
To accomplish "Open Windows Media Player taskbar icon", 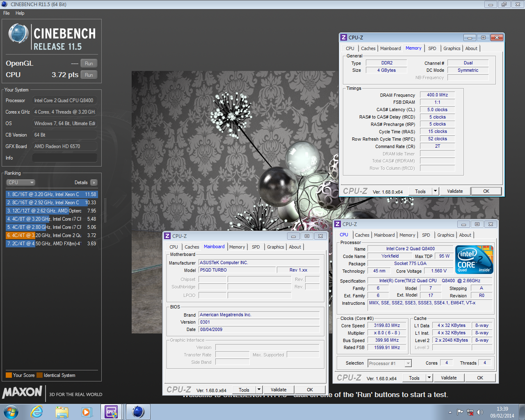I will 87,412.
